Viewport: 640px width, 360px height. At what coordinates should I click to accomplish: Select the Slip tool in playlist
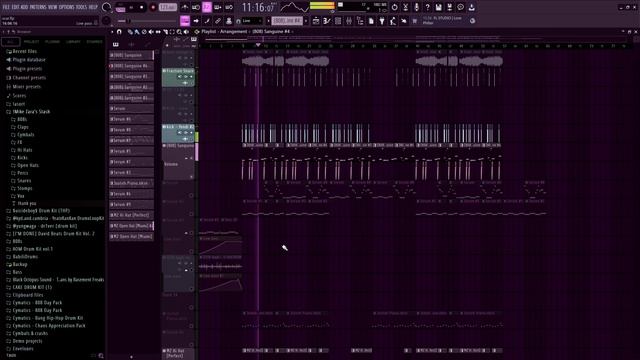click(x=158, y=32)
